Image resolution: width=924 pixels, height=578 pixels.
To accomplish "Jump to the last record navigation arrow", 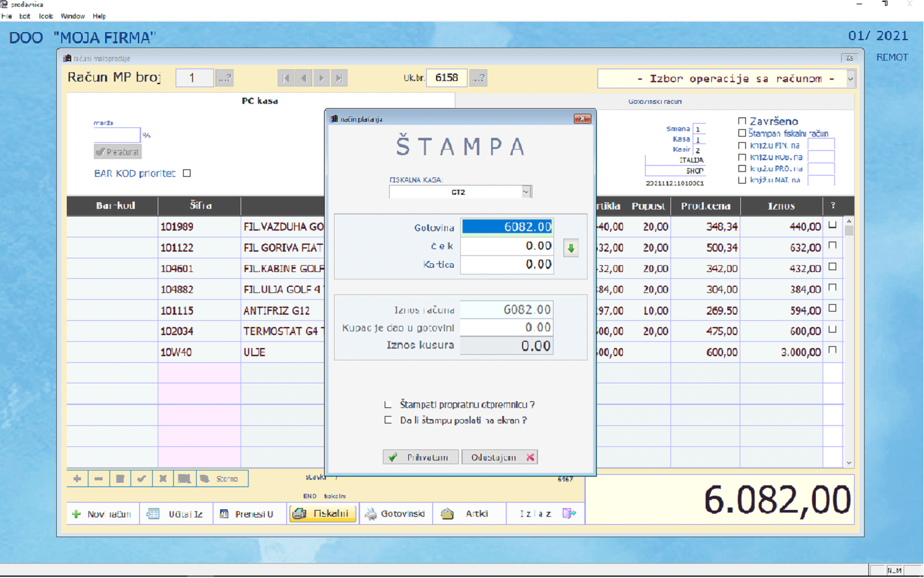I will pos(338,78).
